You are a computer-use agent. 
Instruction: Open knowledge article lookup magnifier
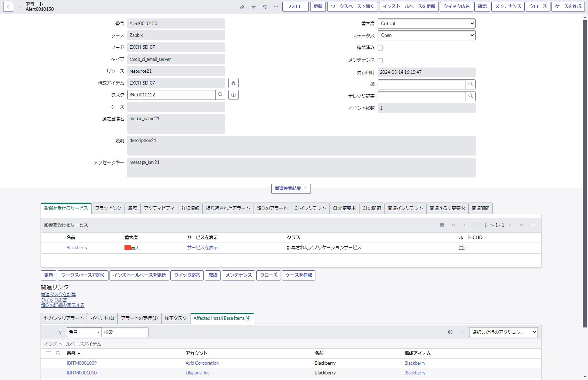click(x=470, y=96)
